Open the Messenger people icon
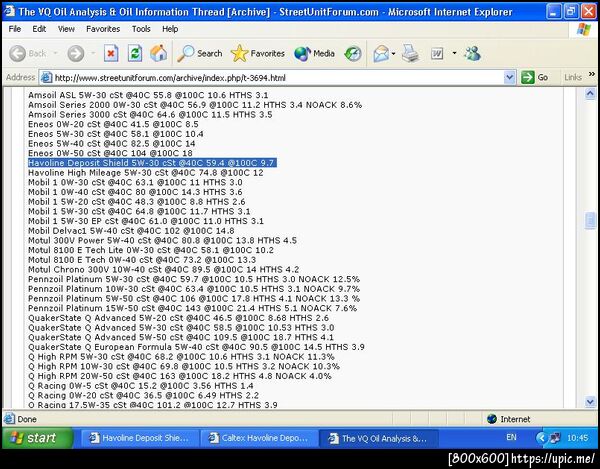This screenshot has width=600, height=469. [x=473, y=54]
